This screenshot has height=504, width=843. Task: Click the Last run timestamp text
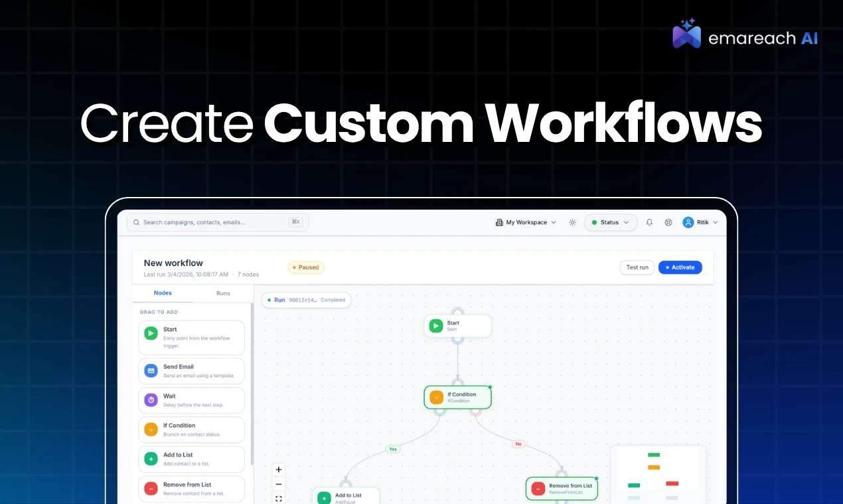coord(186,275)
